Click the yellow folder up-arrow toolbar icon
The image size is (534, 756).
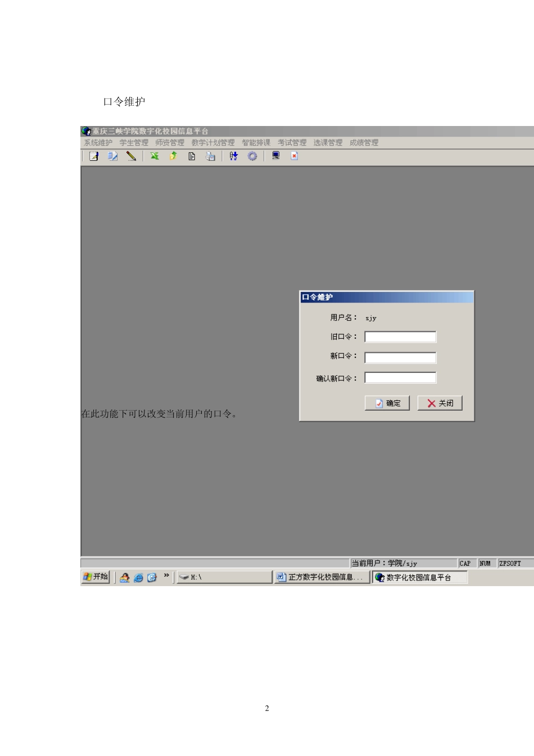[x=173, y=156]
